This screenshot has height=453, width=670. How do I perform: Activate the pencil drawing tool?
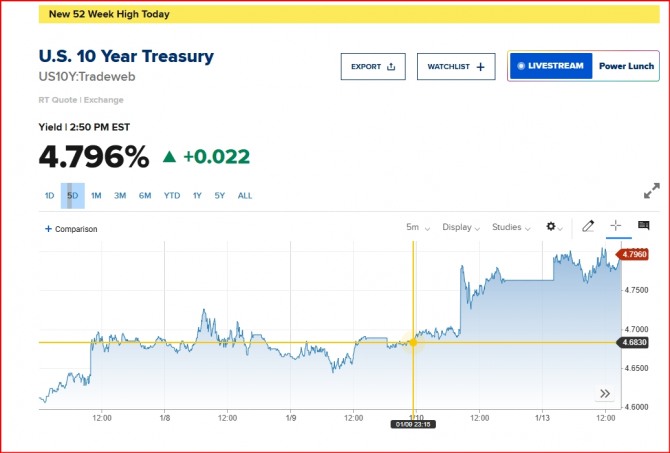point(588,227)
